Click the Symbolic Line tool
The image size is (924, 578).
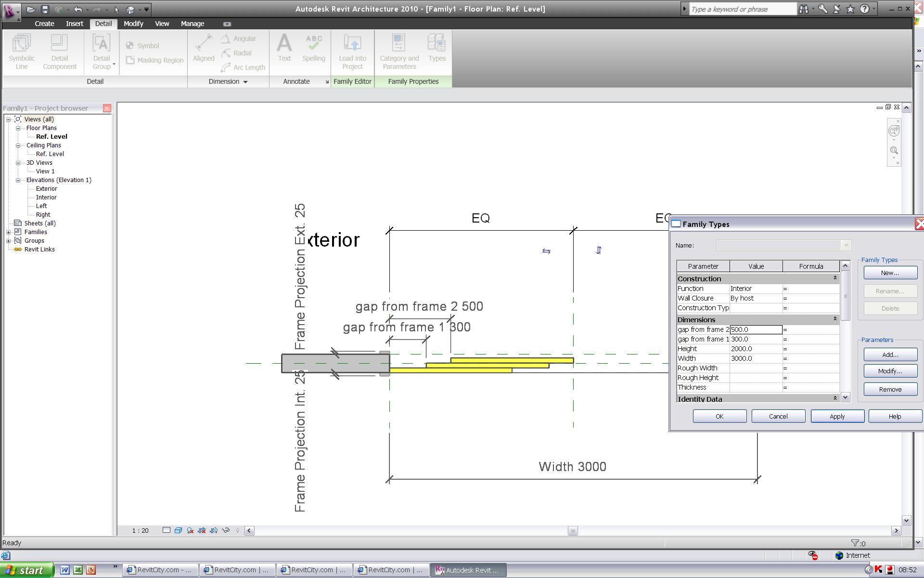click(21, 51)
